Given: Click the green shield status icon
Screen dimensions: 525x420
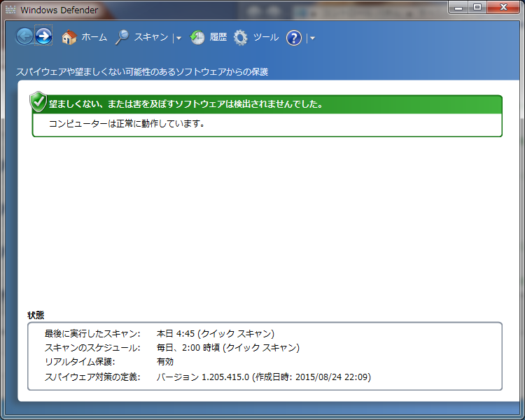Looking at the screenshot, I should (38, 101).
